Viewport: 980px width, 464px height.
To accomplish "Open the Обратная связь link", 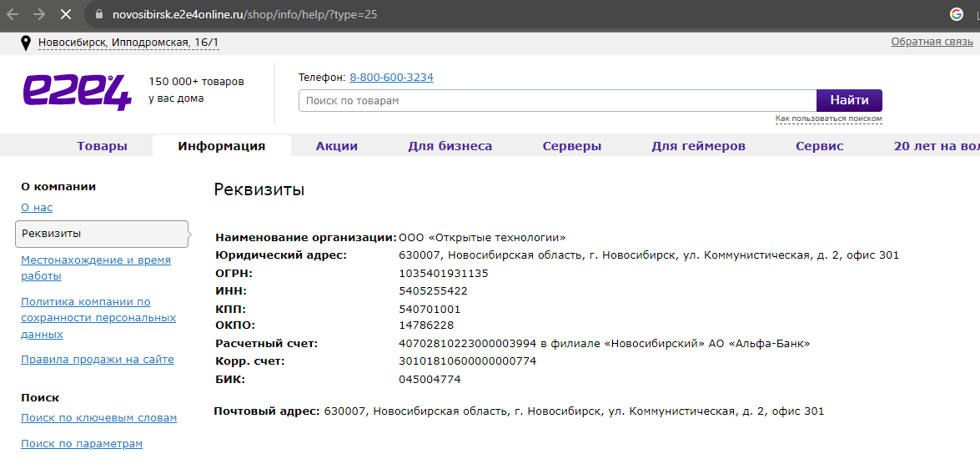I will pyautogui.click(x=932, y=42).
